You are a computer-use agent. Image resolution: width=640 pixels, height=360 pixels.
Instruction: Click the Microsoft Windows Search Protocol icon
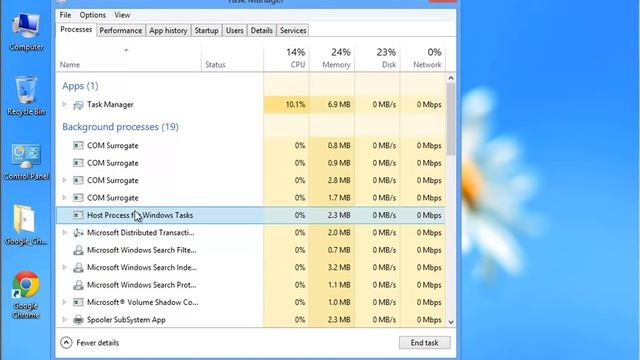coord(78,285)
